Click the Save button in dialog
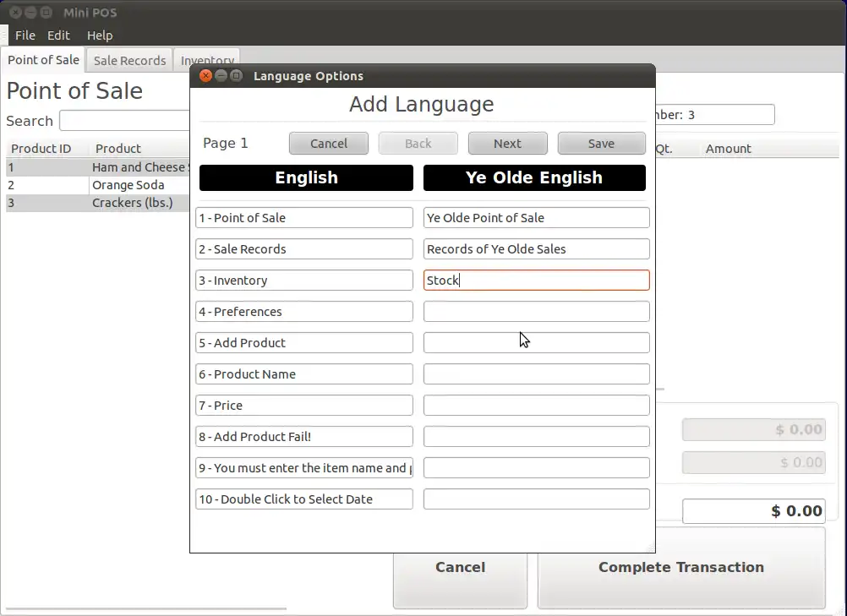The width and height of the screenshot is (847, 616). (601, 144)
